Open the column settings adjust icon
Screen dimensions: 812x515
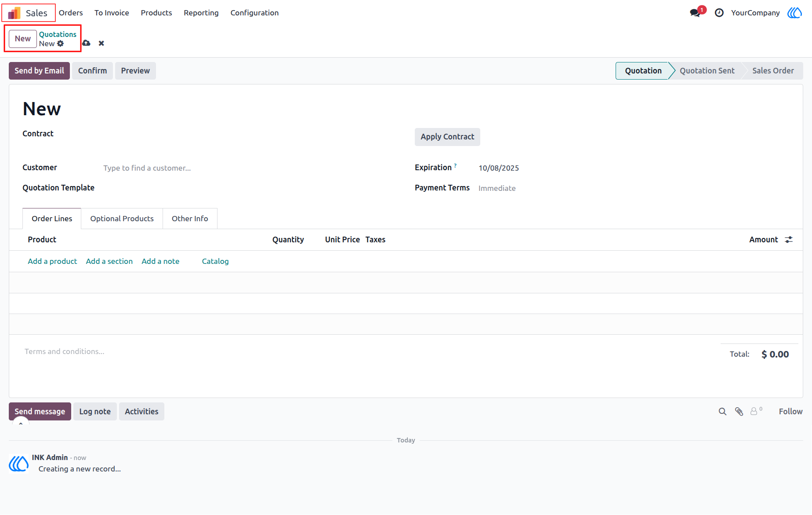[x=789, y=240]
